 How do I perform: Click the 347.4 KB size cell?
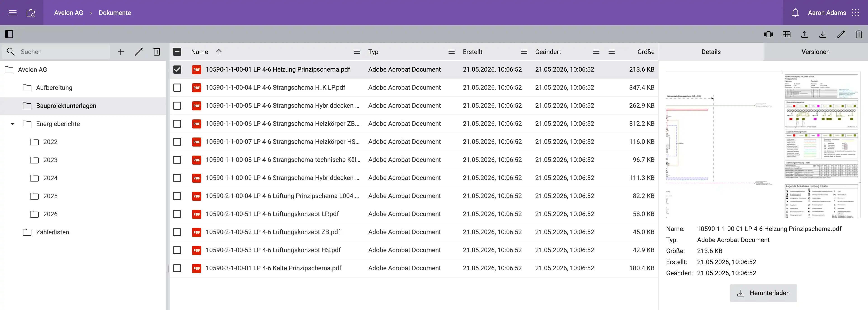(642, 88)
